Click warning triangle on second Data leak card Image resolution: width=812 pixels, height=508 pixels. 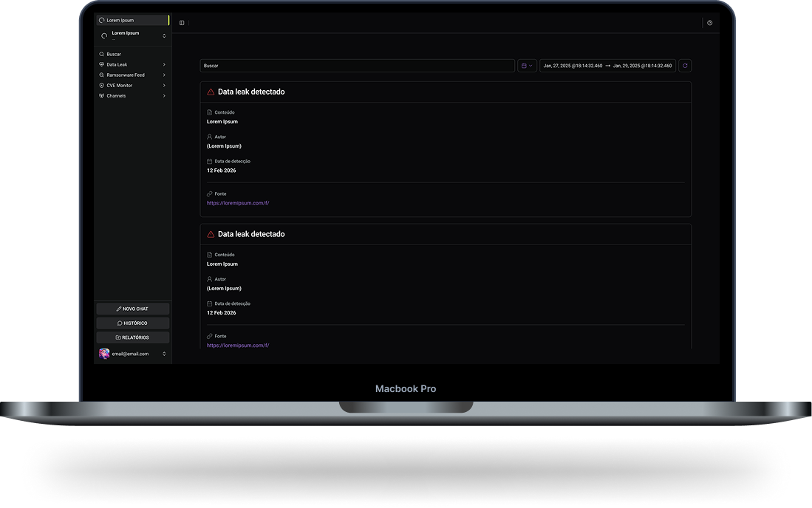(x=211, y=234)
